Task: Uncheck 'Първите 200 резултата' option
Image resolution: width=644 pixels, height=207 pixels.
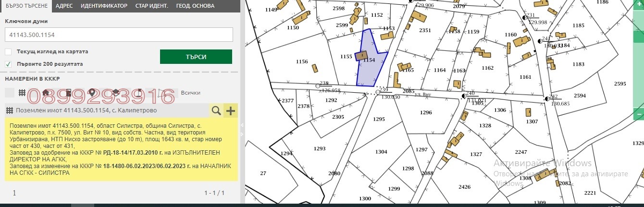Action: pyautogui.click(x=8, y=64)
